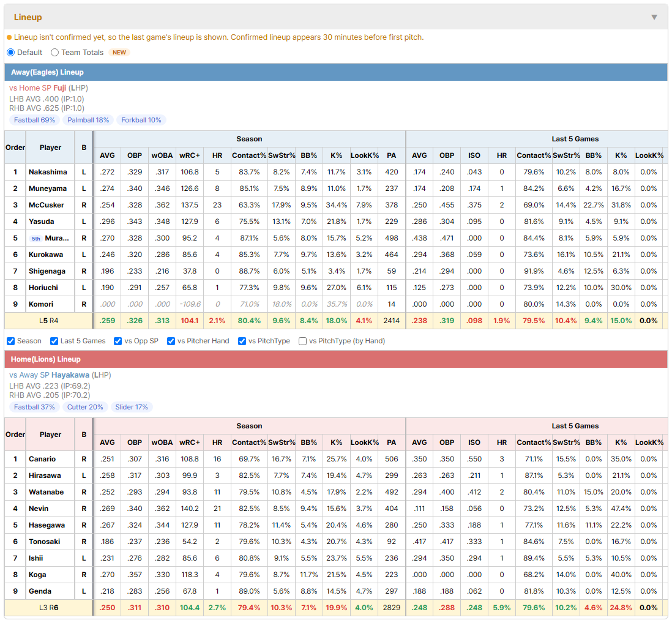Toggle the Last 5 Games checkbox
The width and height of the screenshot is (672, 623).
[54, 341]
